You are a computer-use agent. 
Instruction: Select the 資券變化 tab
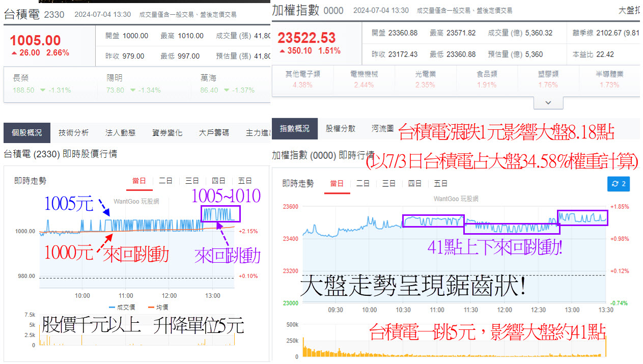pos(166,132)
